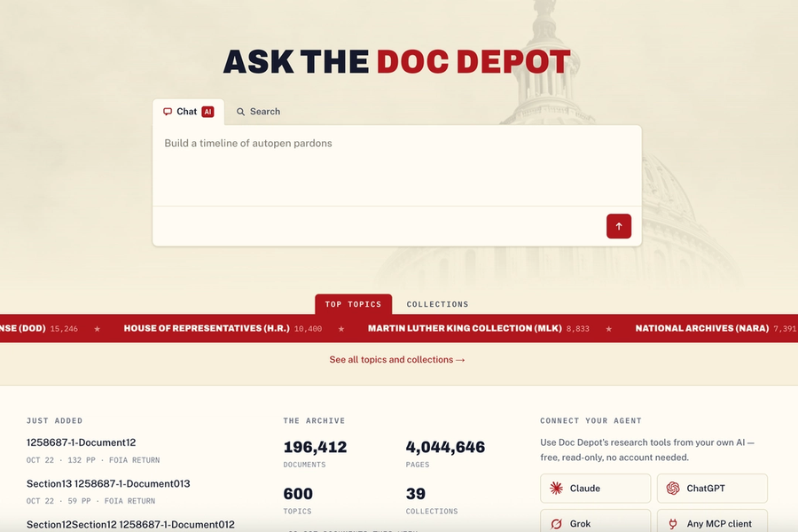Click the 'OCT 22 · 59 PP · FOIA RETURN' line
Image resolution: width=798 pixels, height=532 pixels.
[x=90, y=501]
